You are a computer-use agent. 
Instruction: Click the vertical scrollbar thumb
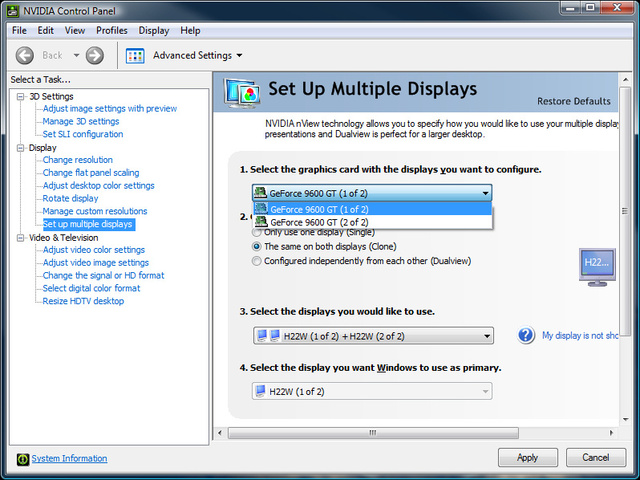[625, 211]
